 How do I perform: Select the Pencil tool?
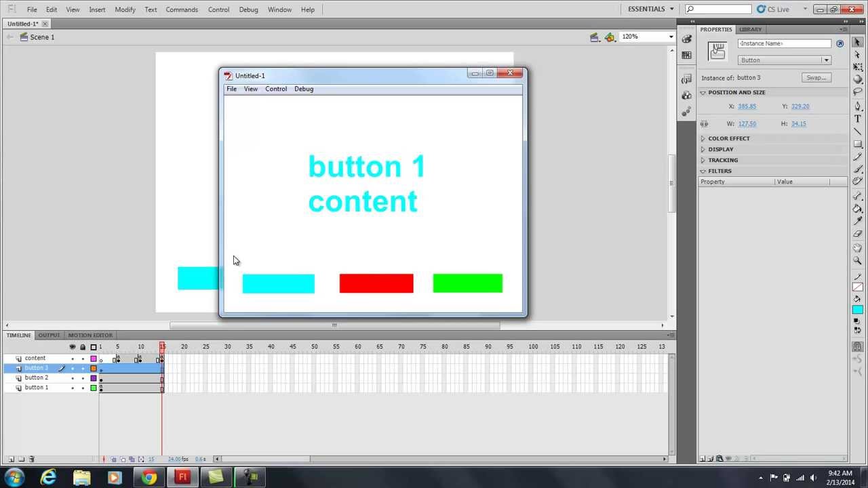point(857,157)
